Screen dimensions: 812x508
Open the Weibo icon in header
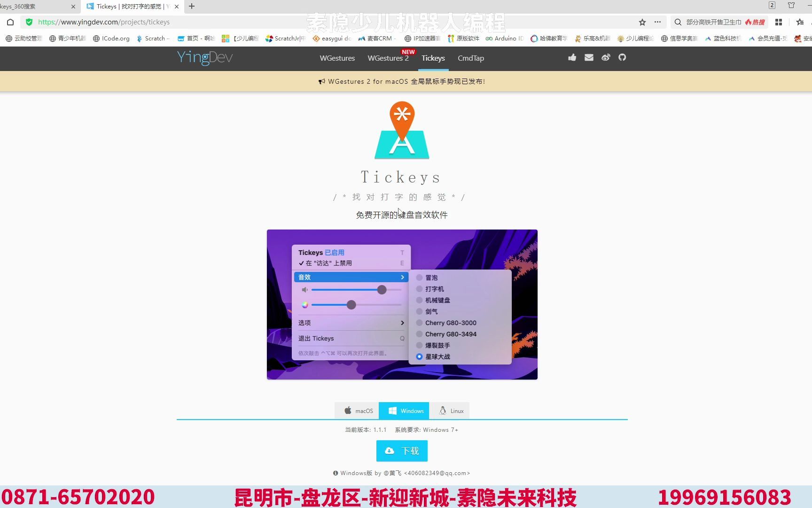click(x=606, y=57)
